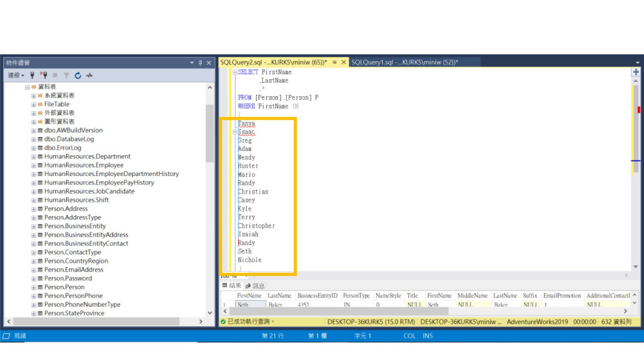Pin the SQLQuery2.sql tab
This screenshot has height=362, width=644.
click(x=335, y=62)
